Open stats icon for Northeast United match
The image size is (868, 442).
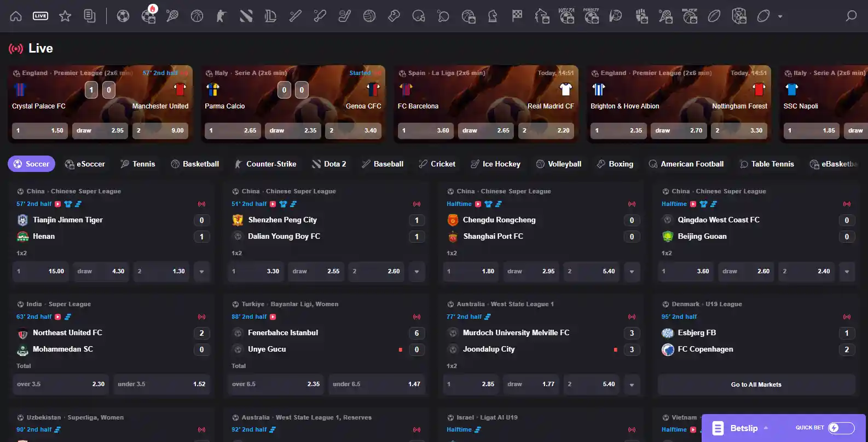[68, 317]
